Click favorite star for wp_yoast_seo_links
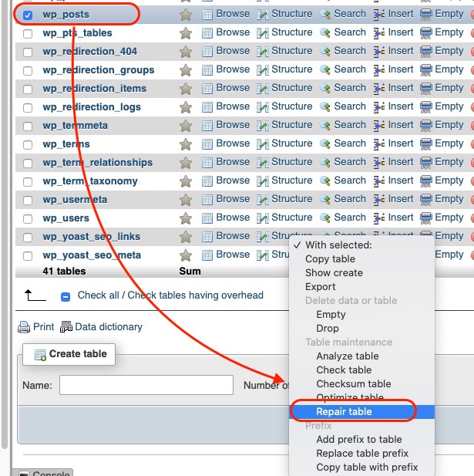Image resolution: width=474 pixels, height=476 pixels. 186,237
